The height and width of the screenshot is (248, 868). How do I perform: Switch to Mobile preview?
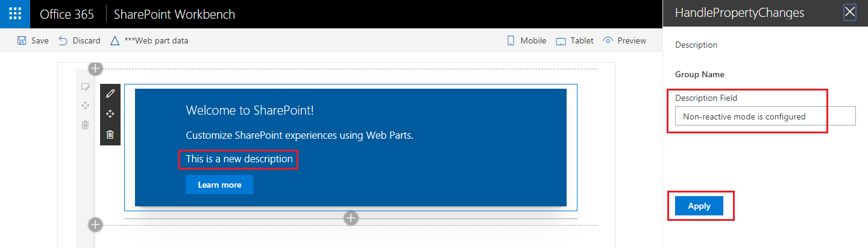pyautogui.click(x=511, y=40)
